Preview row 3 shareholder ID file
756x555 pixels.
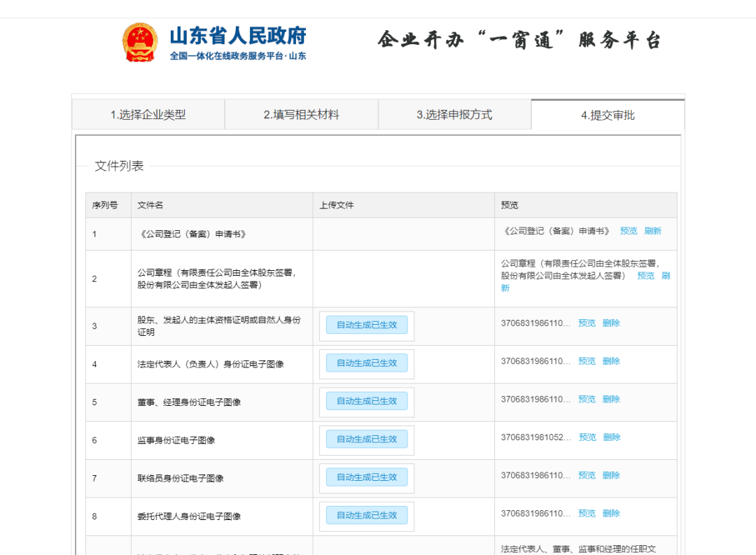pos(587,323)
